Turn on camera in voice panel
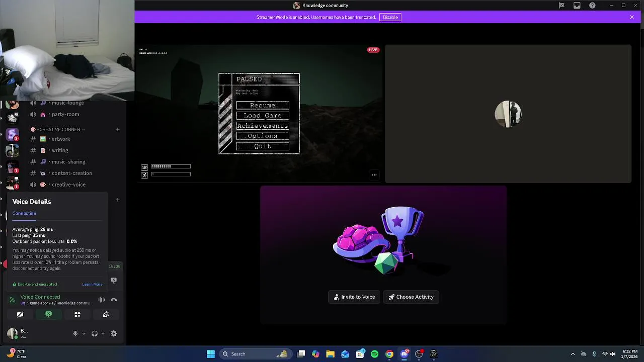Screen dimensions: 644x362 pos(20,314)
